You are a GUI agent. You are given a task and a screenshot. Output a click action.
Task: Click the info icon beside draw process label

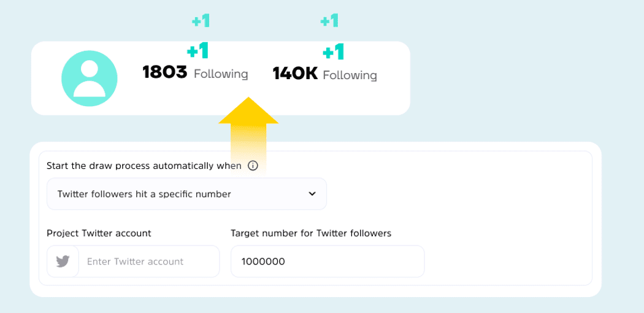click(253, 166)
